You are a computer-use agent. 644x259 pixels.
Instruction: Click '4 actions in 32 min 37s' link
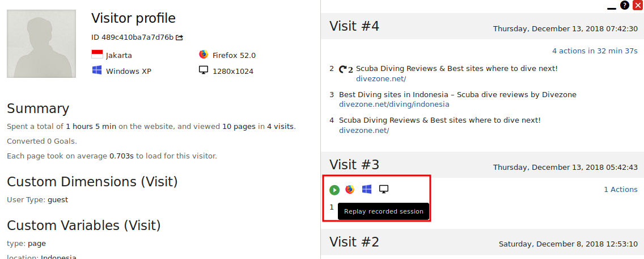point(595,51)
